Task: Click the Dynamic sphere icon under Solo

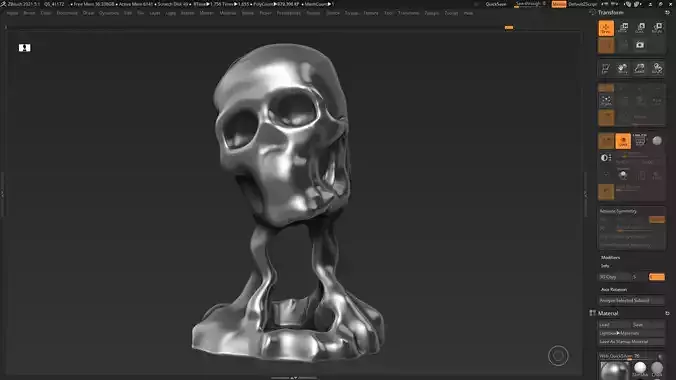Action: (x=623, y=175)
